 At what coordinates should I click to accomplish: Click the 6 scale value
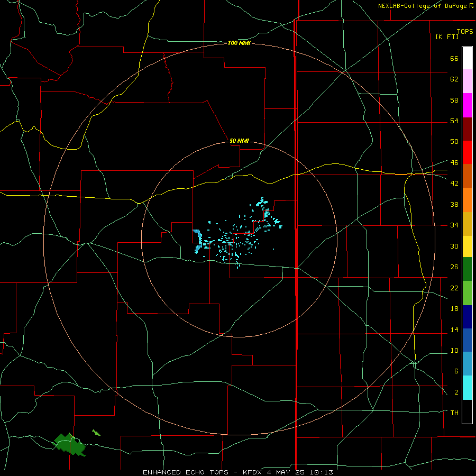[x=456, y=371]
